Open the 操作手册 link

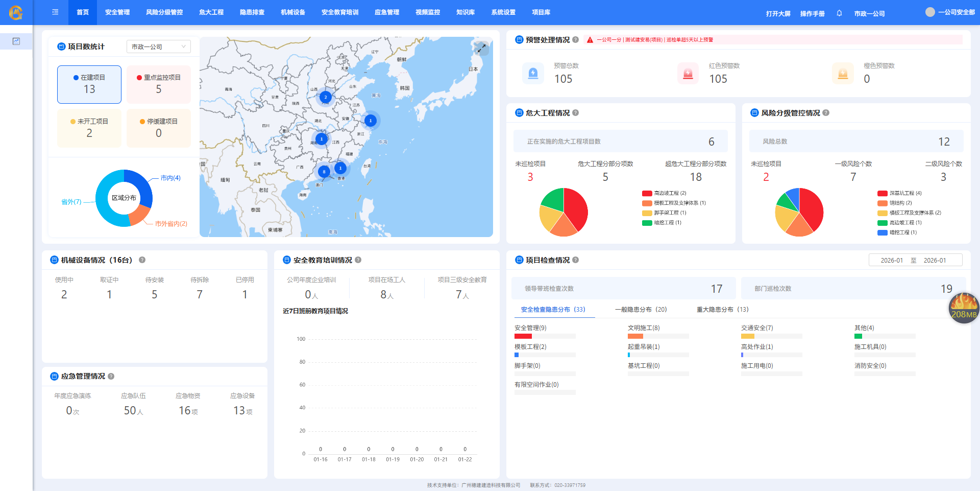(812, 14)
